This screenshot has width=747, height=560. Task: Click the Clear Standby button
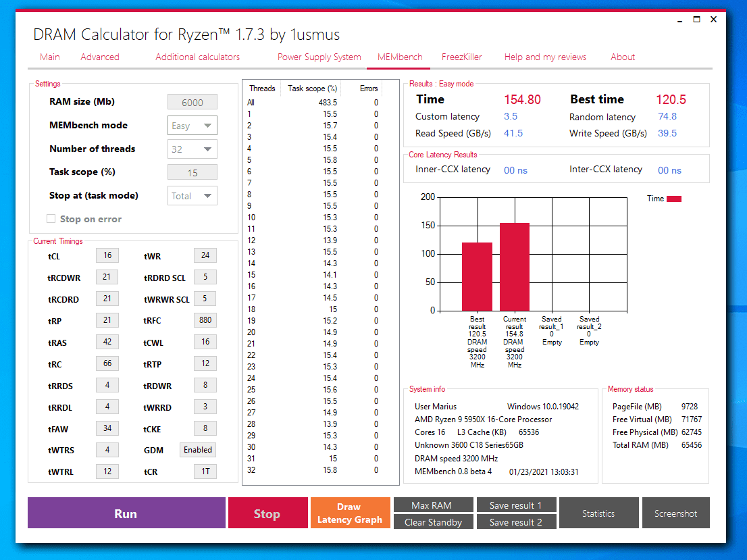pos(434,522)
